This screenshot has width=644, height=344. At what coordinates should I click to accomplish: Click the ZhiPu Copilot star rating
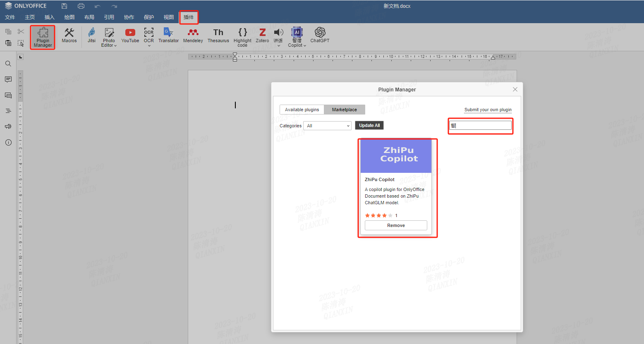tap(378, 215)
